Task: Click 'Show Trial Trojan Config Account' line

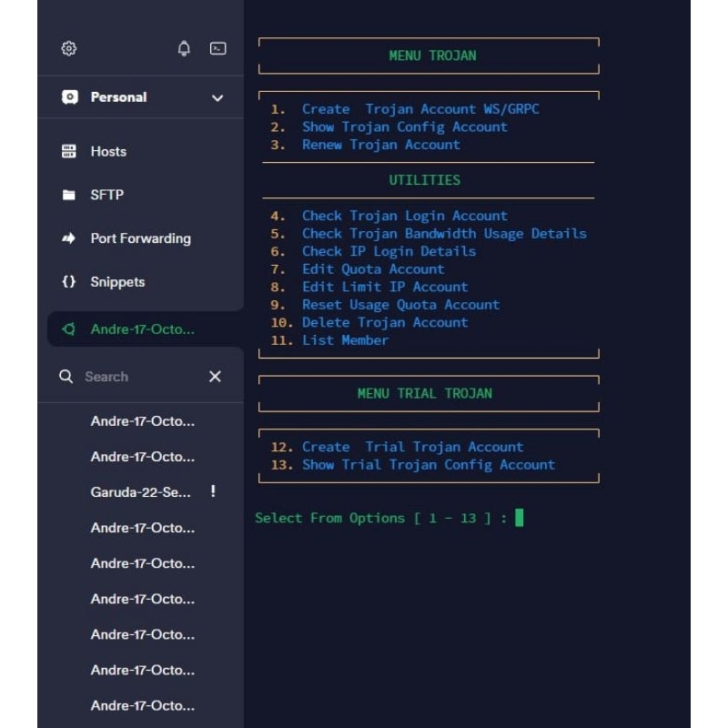Action: point(428,465)
